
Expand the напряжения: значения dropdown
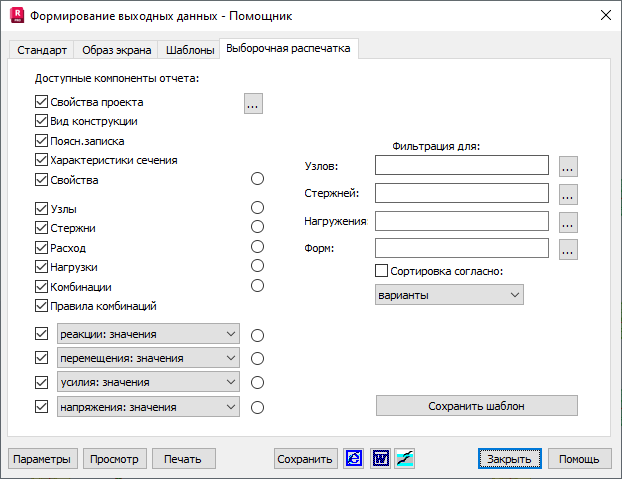tap(231, 407)
